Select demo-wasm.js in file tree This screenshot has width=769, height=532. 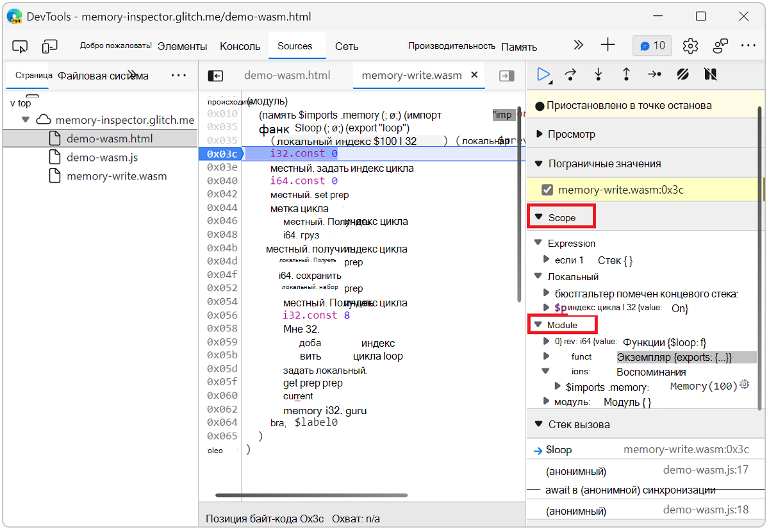[x=102, y=157]
